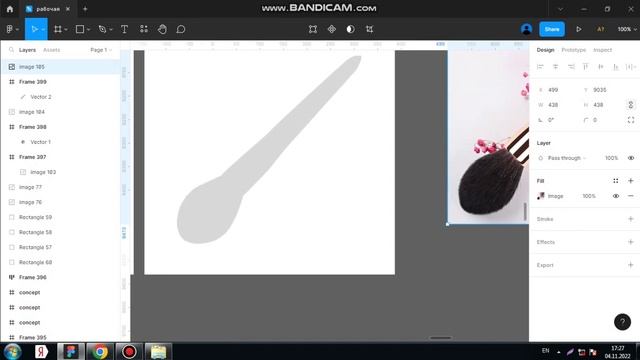
Task: Switch to the Assets tab
Action: (51, 50)
